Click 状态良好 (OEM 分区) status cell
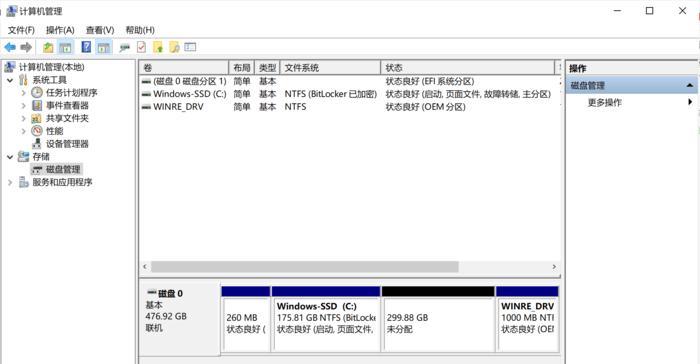 click(425, 107)
